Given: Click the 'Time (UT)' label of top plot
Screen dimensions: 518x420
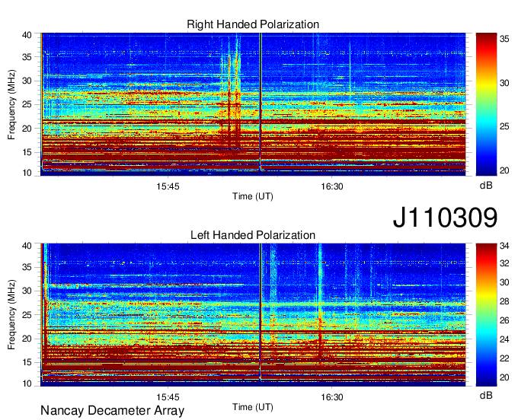Looking at the screenshot, I should tap(253, 196).
